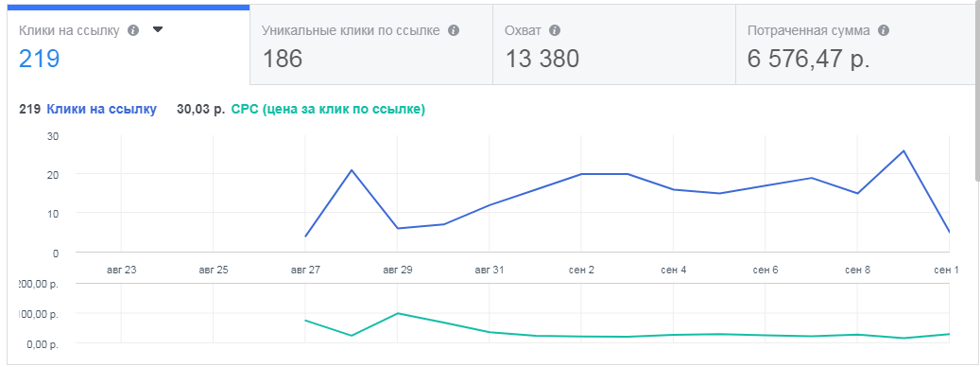Switch to Уникальные клики по ссылке tab
The height and width of the screenshot is (367, 980).
pyautogui.click(x=371, y=44)
